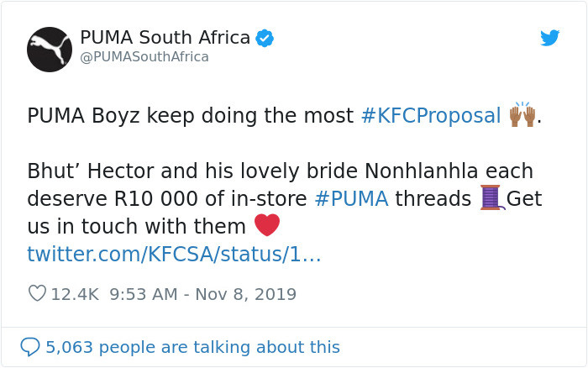Open the #PUMA hashtag link
The height and width of the screenshot is (368, 588).
pyautogui.click(x=351, y=198)
